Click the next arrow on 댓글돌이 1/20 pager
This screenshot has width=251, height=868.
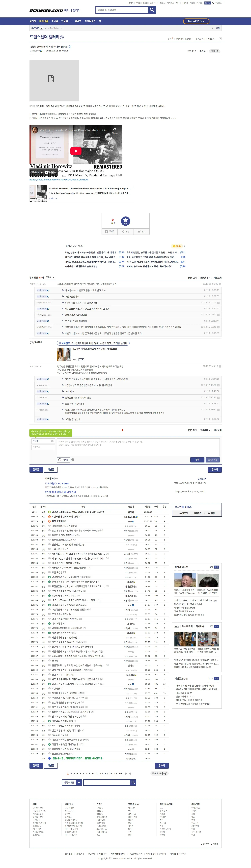[83, 360]
